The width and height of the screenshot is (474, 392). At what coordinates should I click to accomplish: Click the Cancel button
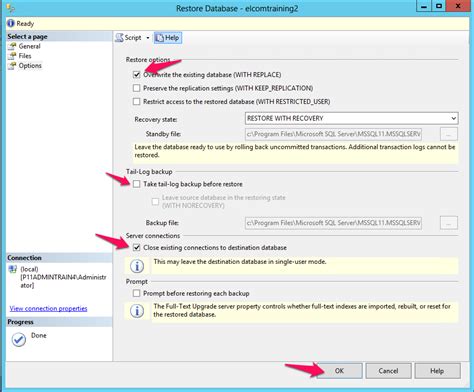click(x=388, y=371)
